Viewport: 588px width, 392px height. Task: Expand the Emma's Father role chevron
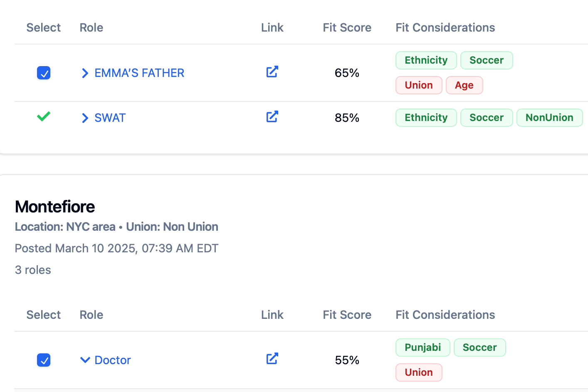[x=85, y=73]
